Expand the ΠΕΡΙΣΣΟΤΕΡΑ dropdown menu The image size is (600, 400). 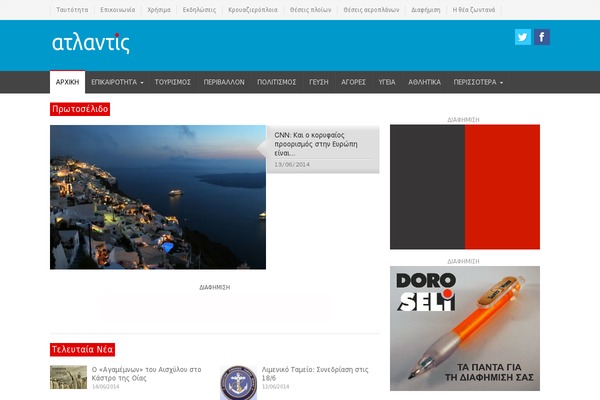(478, 82)
